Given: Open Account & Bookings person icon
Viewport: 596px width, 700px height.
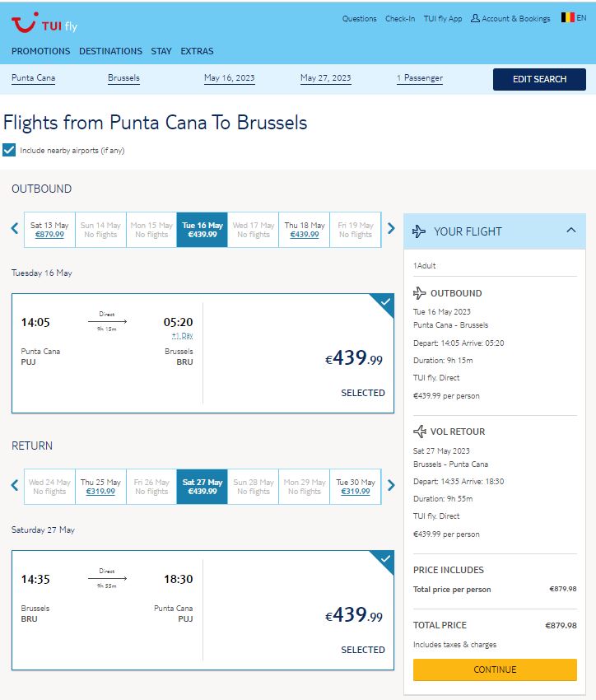Looking at the screenshot, I should tap(475, 18).
